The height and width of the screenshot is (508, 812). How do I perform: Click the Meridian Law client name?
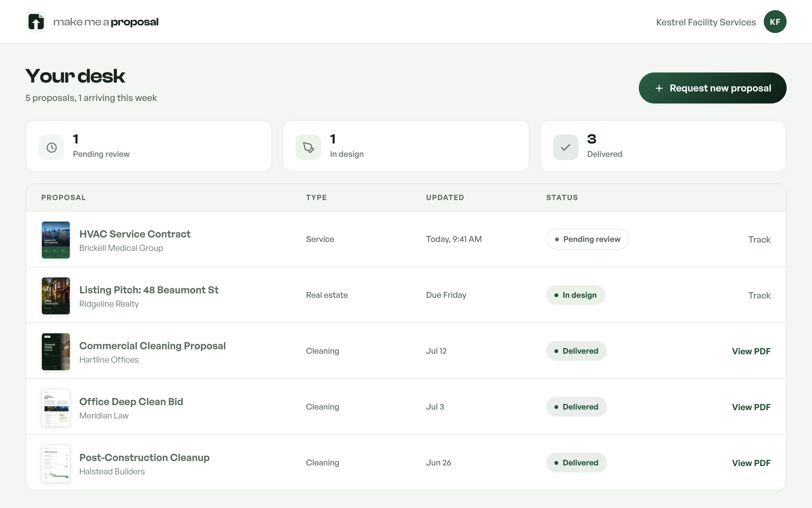pos(104,416)
